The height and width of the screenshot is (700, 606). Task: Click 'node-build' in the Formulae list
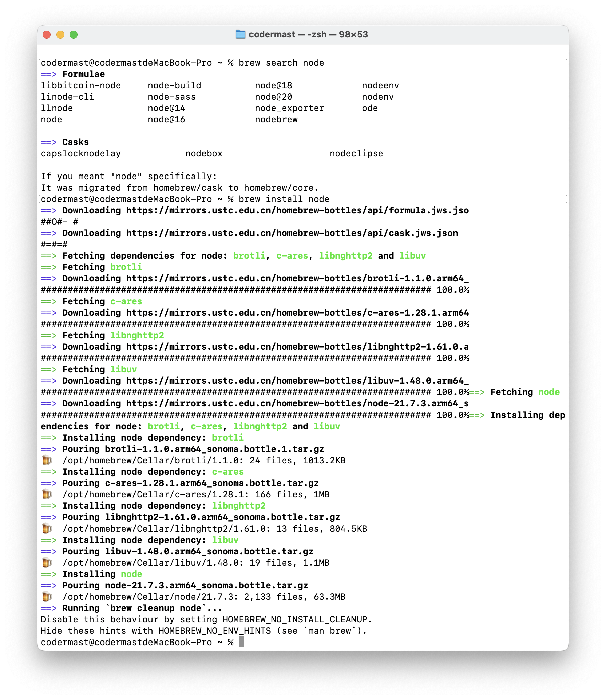coord(175,86)
